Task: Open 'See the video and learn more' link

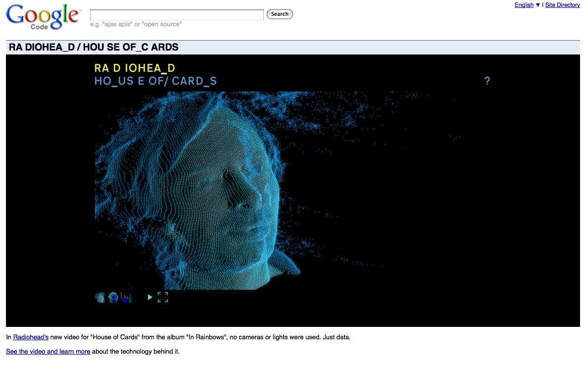Action: 48,351
